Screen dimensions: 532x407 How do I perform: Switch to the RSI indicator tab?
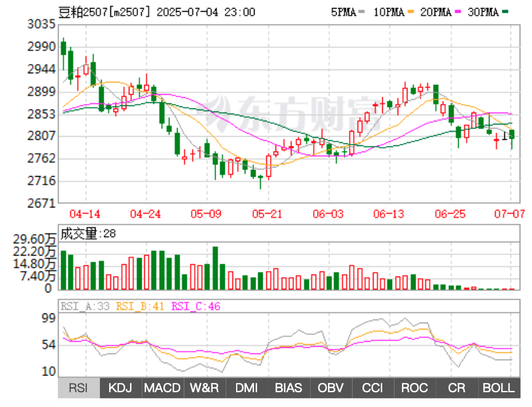tap(79, 388)
